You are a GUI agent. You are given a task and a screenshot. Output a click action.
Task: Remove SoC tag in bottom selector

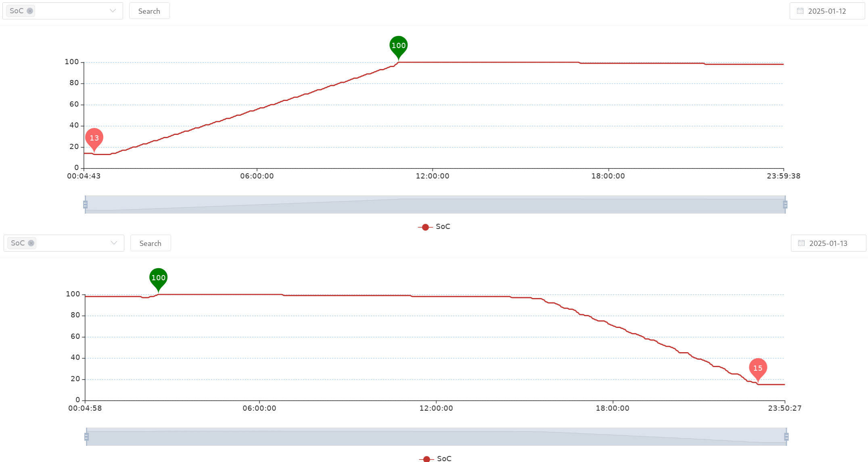pyautogui.click(x=31, y=243)
